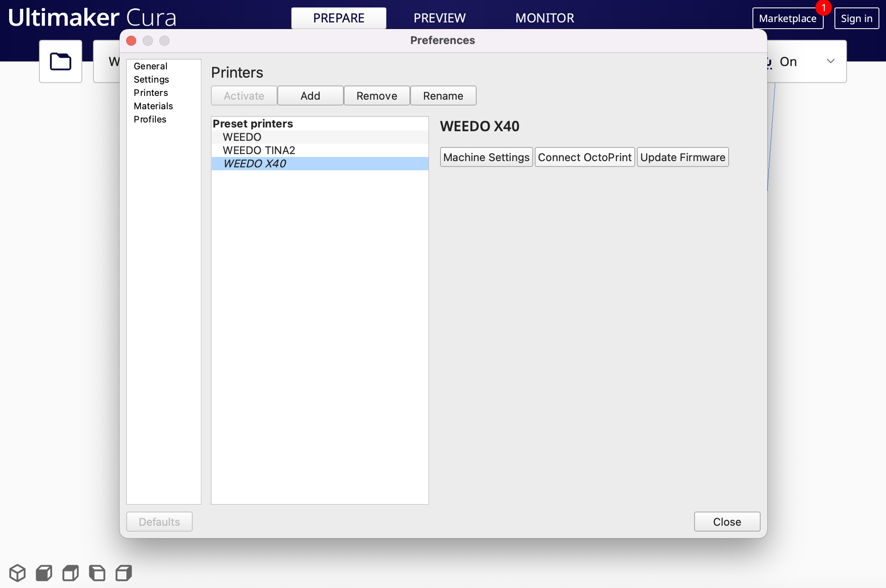Rename the selected printer
This screenshot has height=588, width=886.
coord(443,96)
